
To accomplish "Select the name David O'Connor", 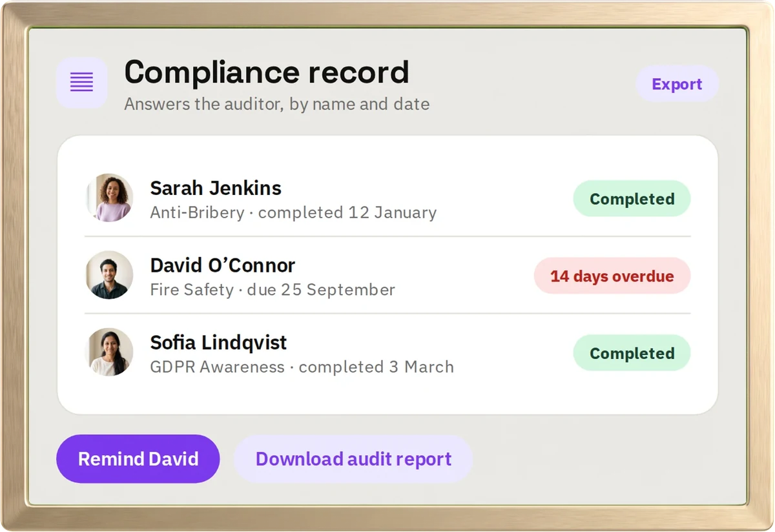I will [223, 265].
